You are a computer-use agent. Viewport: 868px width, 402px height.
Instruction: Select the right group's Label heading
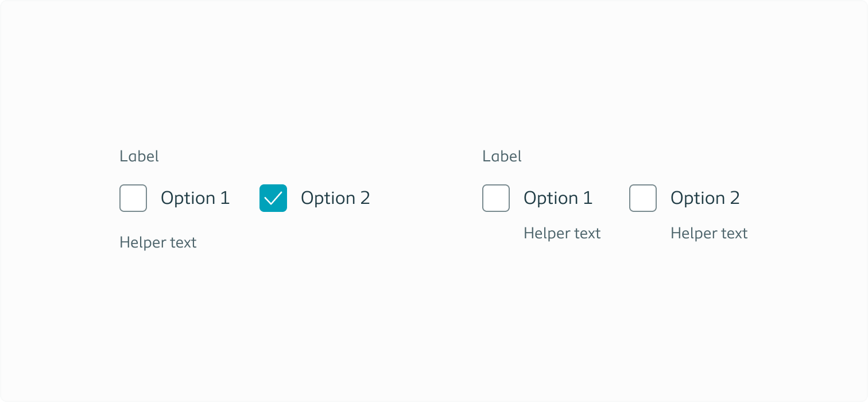[x=502, y=156]
